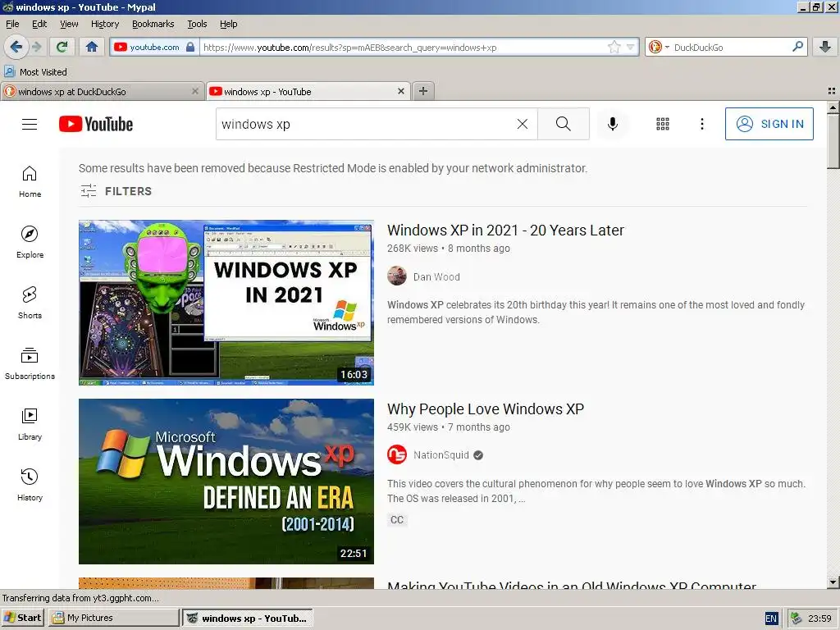Click the page scrollbar down arrow
This screenshot has height=630, width=840.
[x=833, y=582]
